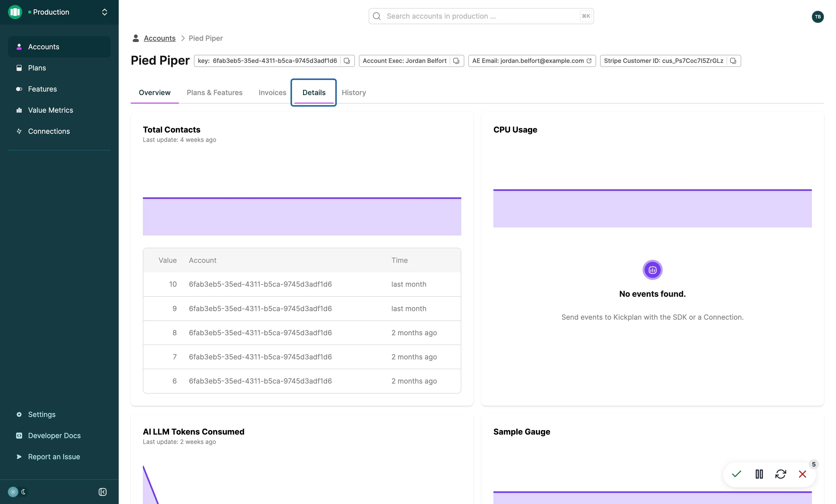836x504 pixels.
Task: Follow the Accounts breadcrumb link
Action: (159, 38)
